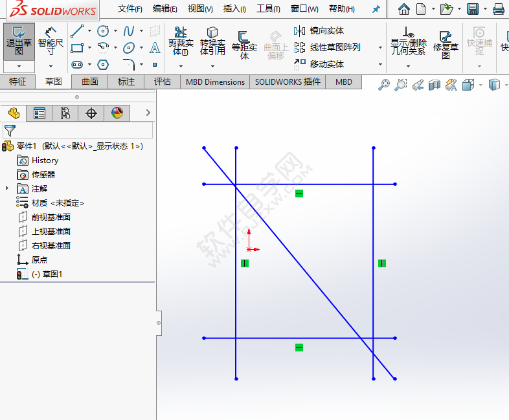Click the Home icon in title bar
This screenshot has height=420, width=509.
point(404,9)
